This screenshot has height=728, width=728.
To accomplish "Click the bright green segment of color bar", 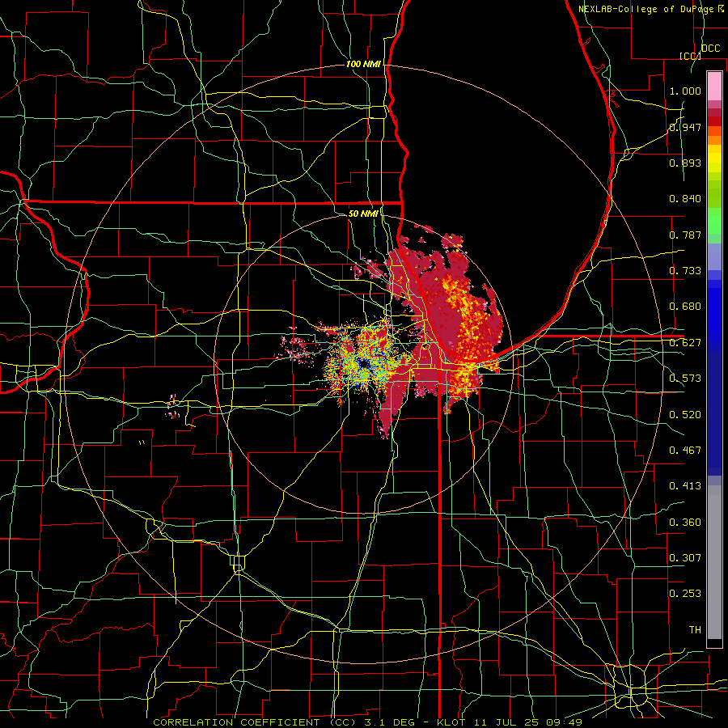I will [x=714, y=221].
